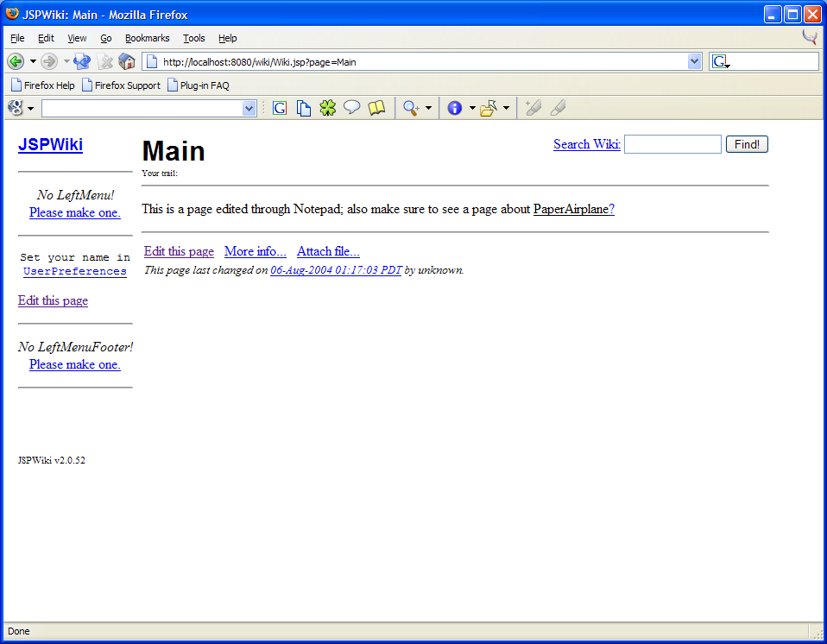Click the Firefox logo in title bar
The width and height of the screenshot is (827, 644).
pyautogui.click(x=12, y=14)
